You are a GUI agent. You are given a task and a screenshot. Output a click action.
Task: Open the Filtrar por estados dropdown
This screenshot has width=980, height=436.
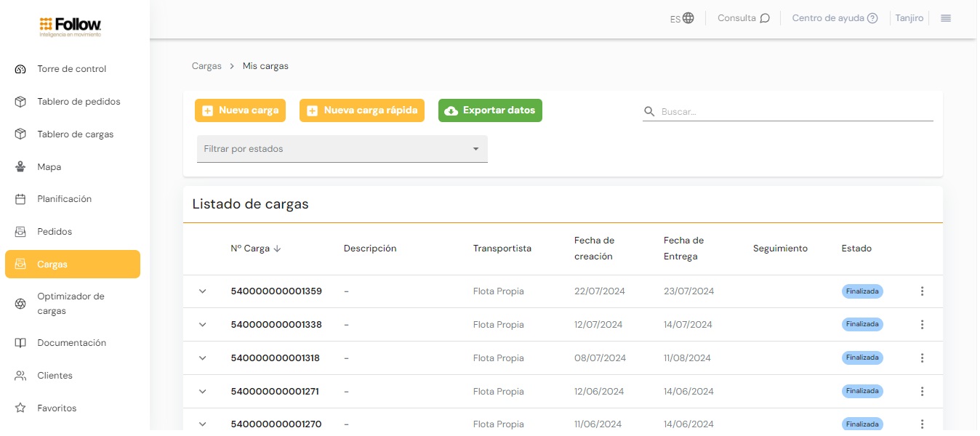click(x=342, y=149)
